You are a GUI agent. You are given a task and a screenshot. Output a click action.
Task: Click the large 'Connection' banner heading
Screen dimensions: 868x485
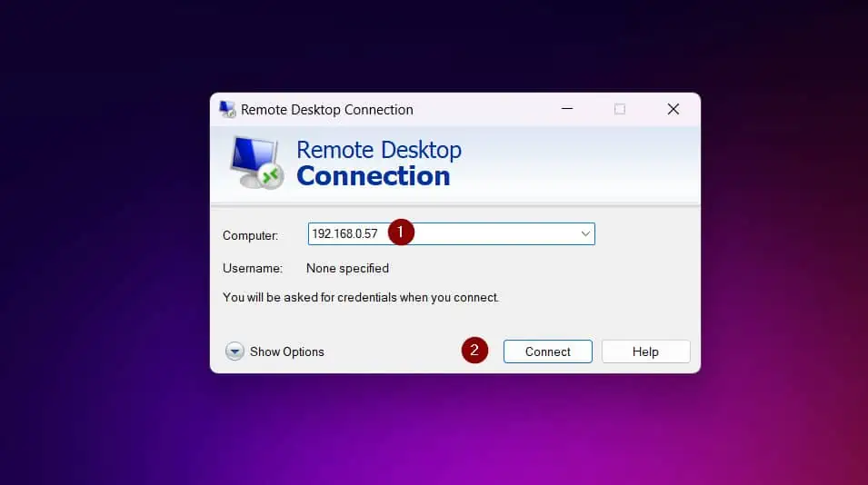point(374,176)
